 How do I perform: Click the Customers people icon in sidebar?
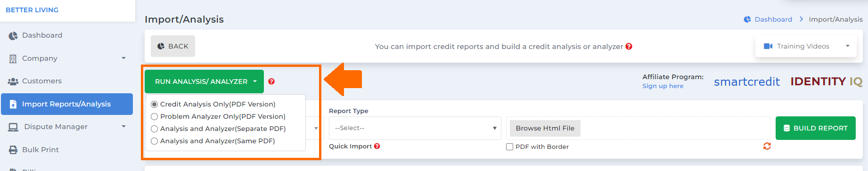click(x=13, y=81)
